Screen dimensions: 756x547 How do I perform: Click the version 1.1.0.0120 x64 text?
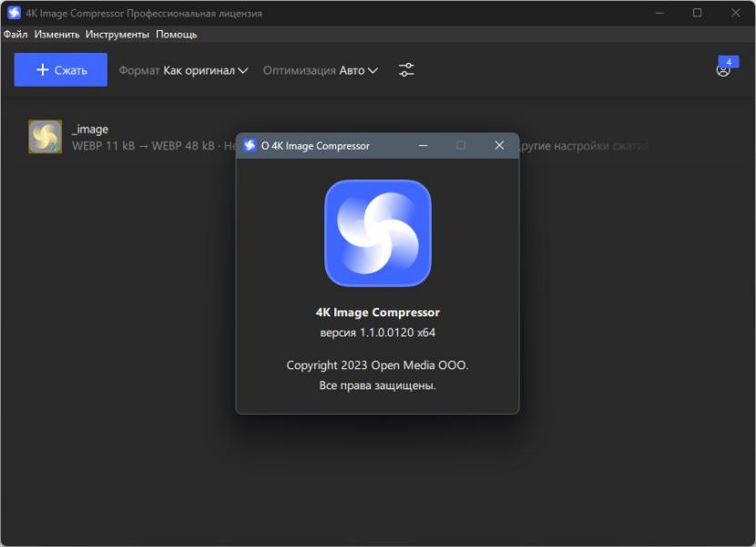[x=377, y=333]
